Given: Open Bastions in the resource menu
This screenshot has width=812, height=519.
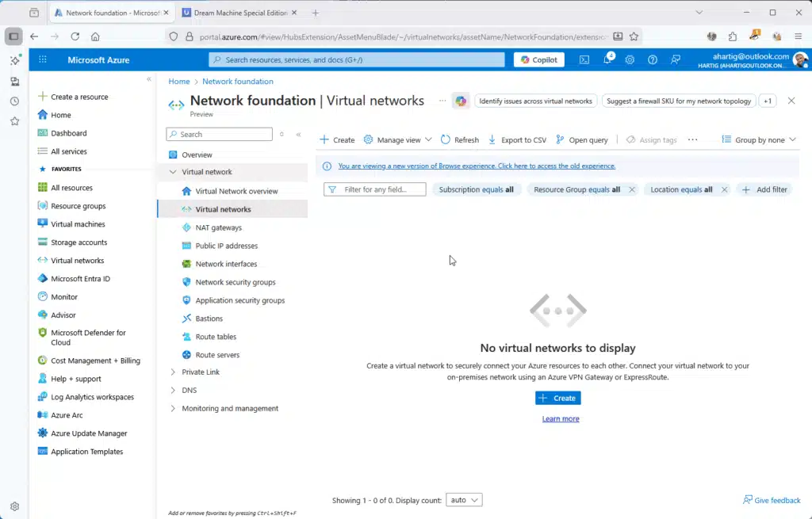Looking at the screenshot, I should point(209,319).
